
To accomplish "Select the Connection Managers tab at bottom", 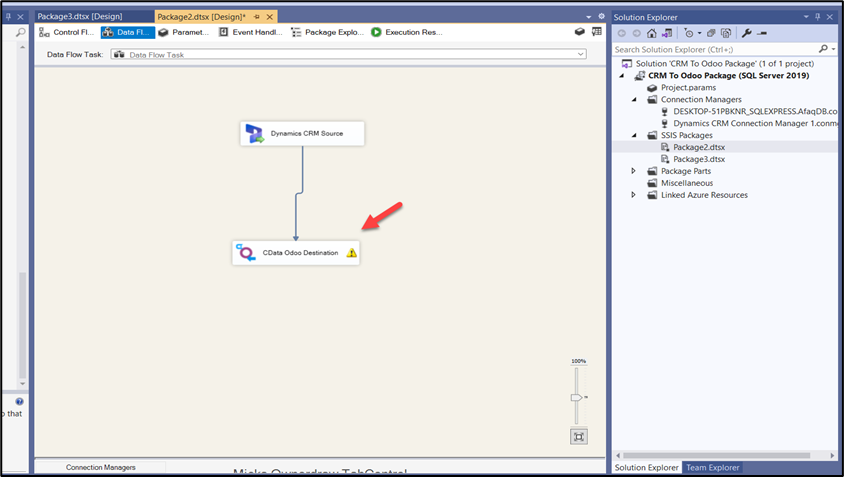I will coord(101,467).
